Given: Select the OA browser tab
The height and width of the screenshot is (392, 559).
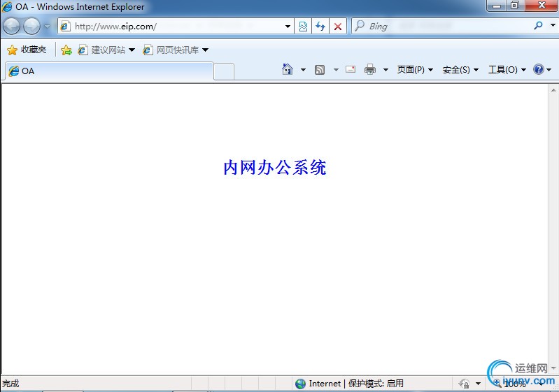Looking at the screenshot, I should pos(110,71).
